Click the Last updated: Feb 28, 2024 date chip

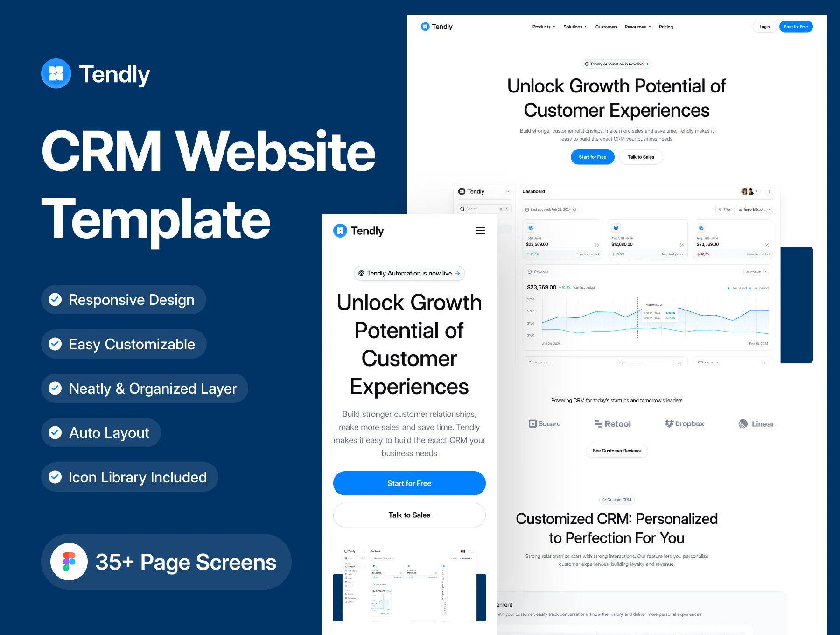coord(551,210)
